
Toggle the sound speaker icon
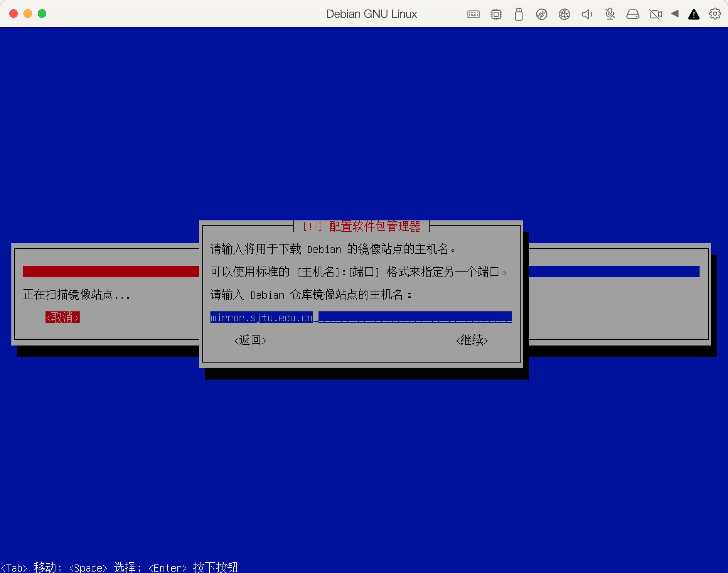(x=587, y=14)
